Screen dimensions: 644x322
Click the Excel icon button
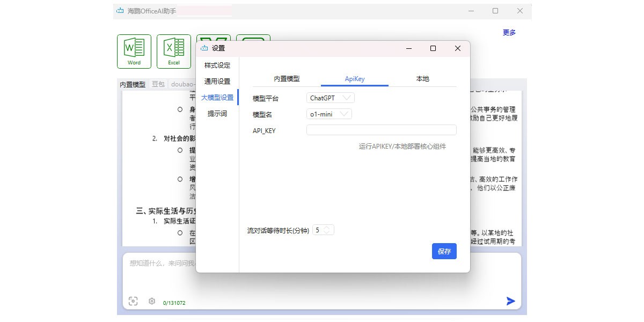pos(174,52)
